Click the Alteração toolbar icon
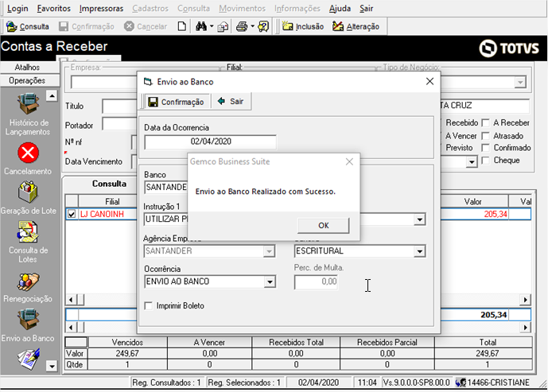This screenshot has height=392, width=548. (338, 26)
